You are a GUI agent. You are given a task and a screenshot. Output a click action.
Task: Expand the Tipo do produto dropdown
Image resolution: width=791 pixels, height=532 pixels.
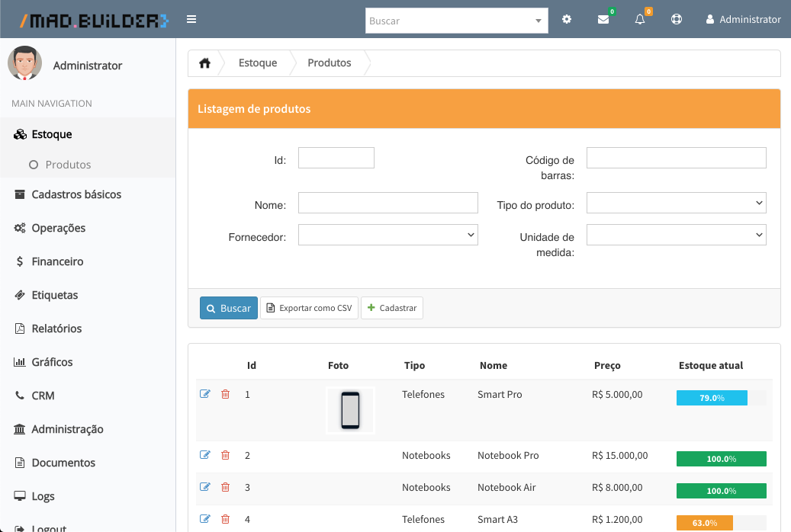(x=676, y=203)
